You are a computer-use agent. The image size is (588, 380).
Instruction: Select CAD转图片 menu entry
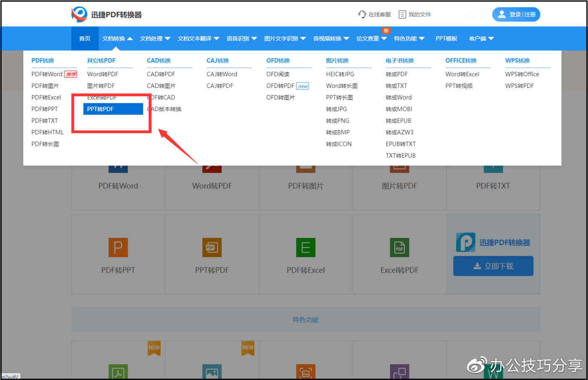[161, 86]
